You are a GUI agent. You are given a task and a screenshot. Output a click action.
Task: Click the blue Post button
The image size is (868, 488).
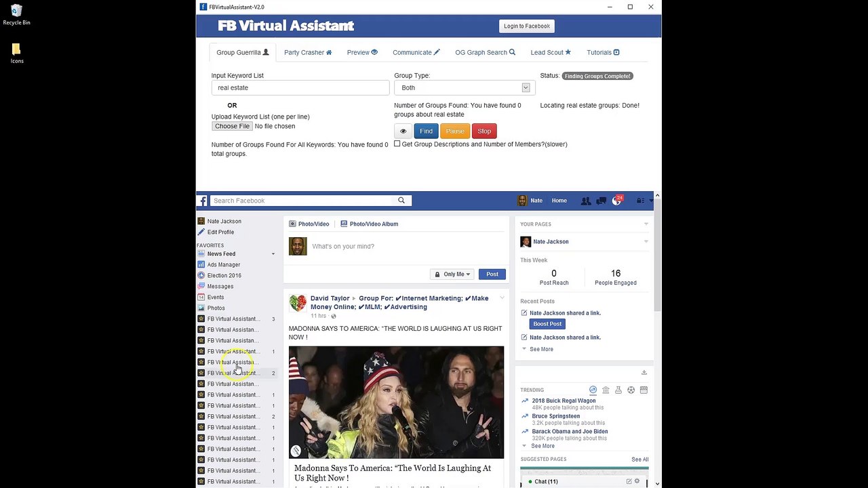[492, 274]
